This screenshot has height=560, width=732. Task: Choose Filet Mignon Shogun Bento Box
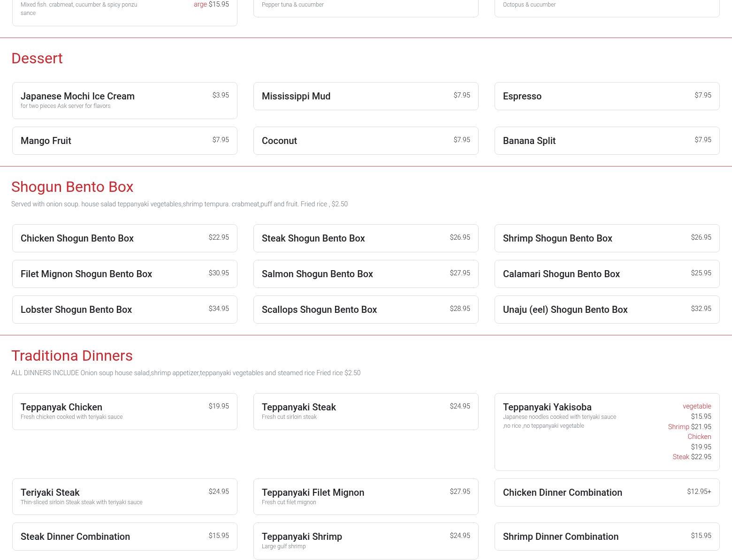coord(124,274)
